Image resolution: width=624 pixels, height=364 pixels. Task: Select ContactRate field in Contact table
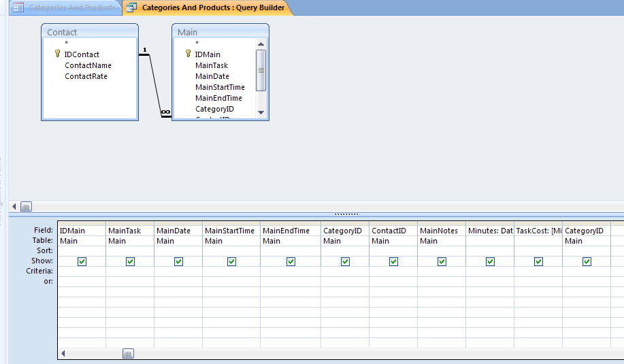[86, 76]
